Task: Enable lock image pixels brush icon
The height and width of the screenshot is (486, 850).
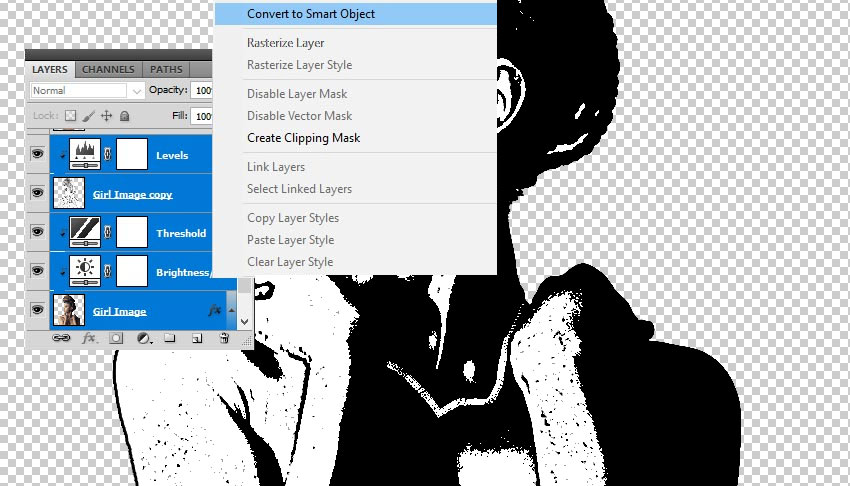Action: [x=88, y=115]
